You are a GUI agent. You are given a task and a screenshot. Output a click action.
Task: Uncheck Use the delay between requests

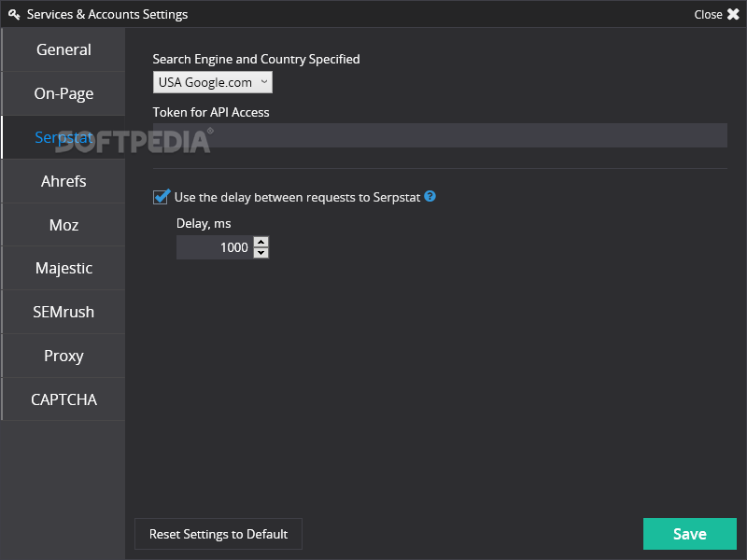point(161,197)
